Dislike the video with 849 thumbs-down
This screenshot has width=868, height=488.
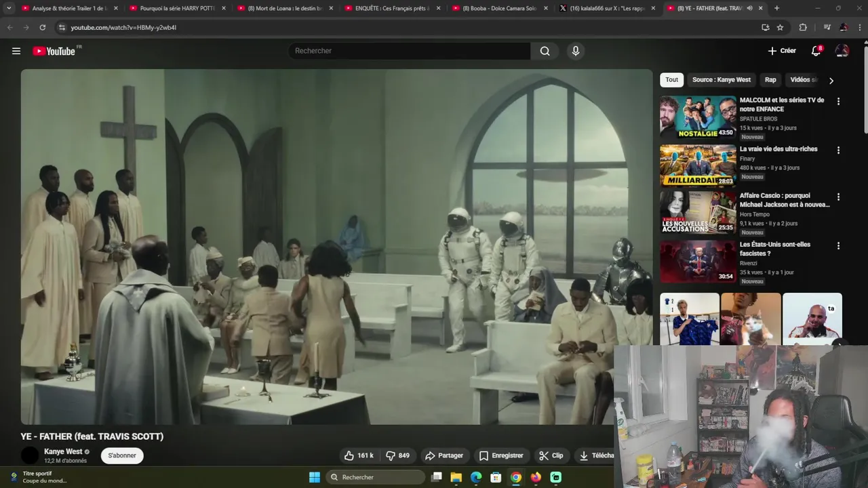click(x=398, y=455)
